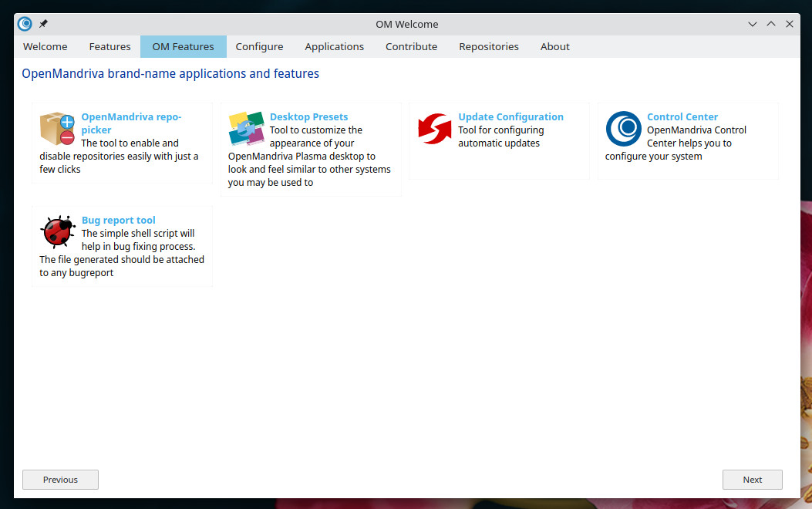
Task: Click the Previous button
Action: [61, 480]
